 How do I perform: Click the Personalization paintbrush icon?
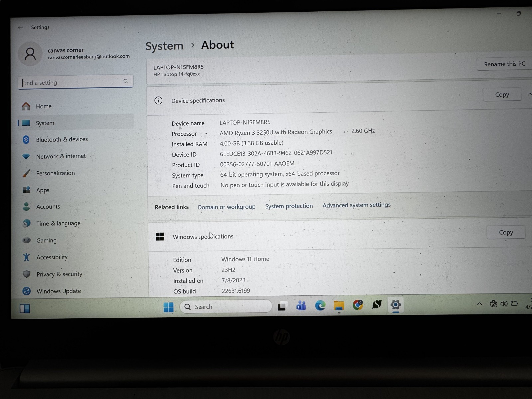(26, 173)
